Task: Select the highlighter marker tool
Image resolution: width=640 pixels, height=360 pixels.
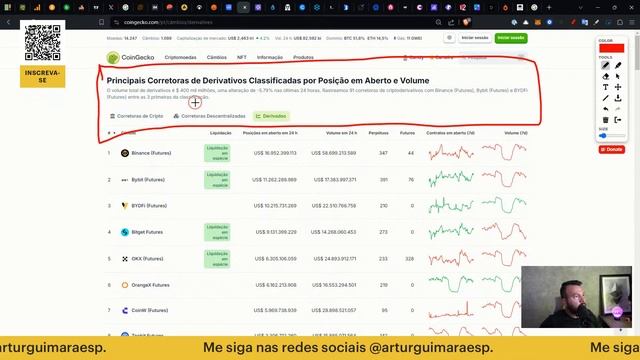Action: pos(618,65)
